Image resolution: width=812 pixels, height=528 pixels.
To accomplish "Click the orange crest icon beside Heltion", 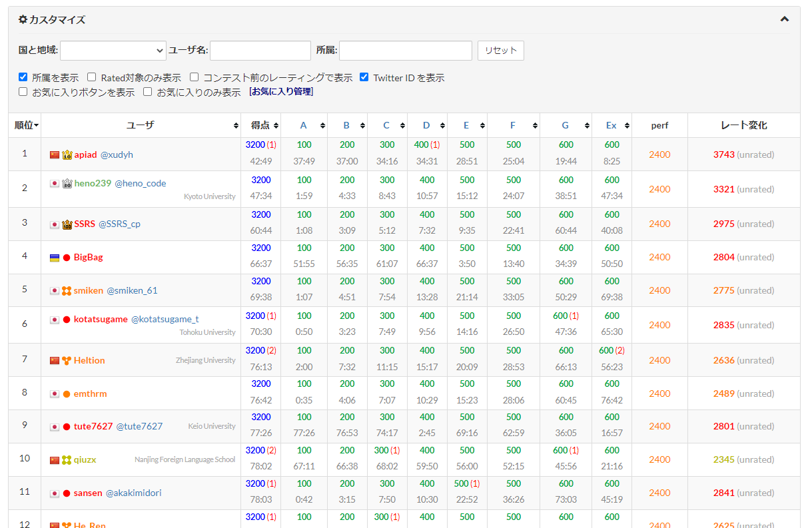I will (67, 361).
